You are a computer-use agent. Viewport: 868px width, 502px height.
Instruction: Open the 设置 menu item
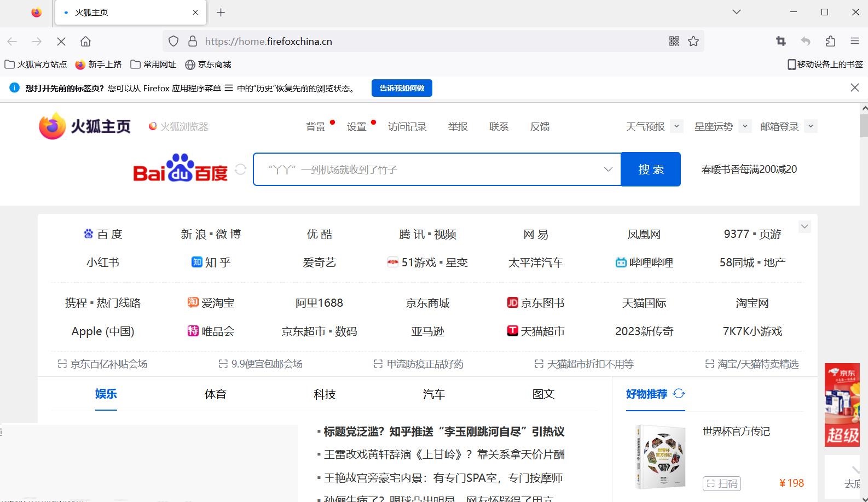click(x=357, y=127)
